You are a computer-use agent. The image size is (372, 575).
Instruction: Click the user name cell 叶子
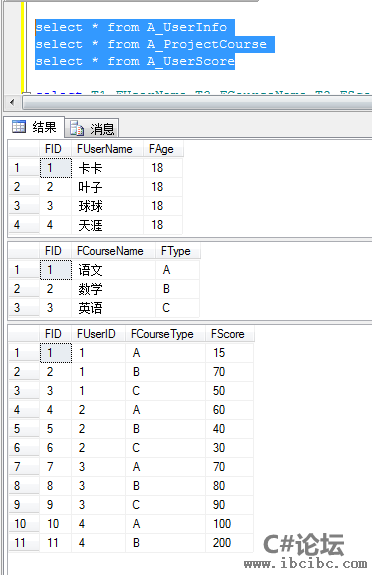[x=107, y=187]
